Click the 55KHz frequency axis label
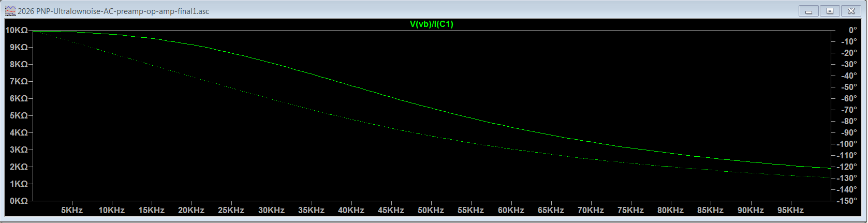 [x=471, y=211]
